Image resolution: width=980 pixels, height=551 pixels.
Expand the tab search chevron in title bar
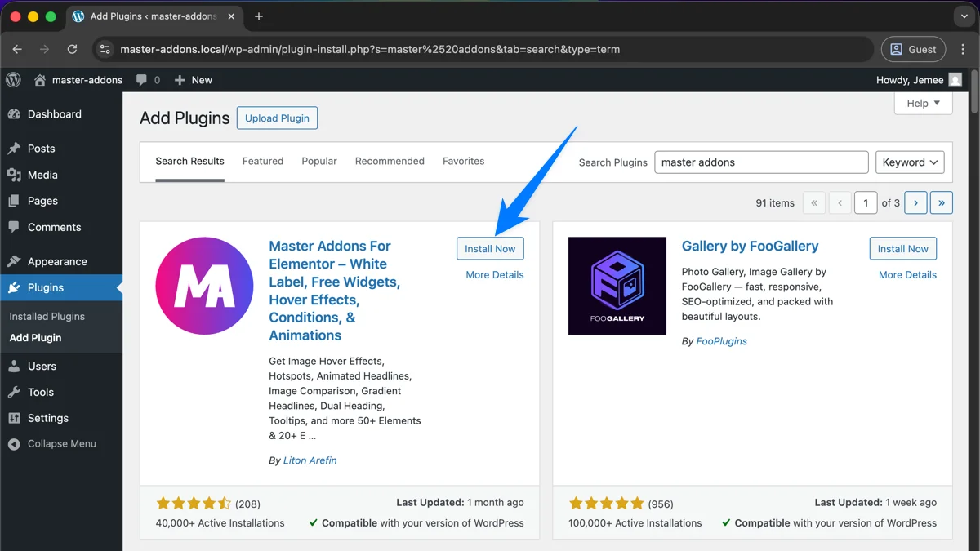click(964, 16)
